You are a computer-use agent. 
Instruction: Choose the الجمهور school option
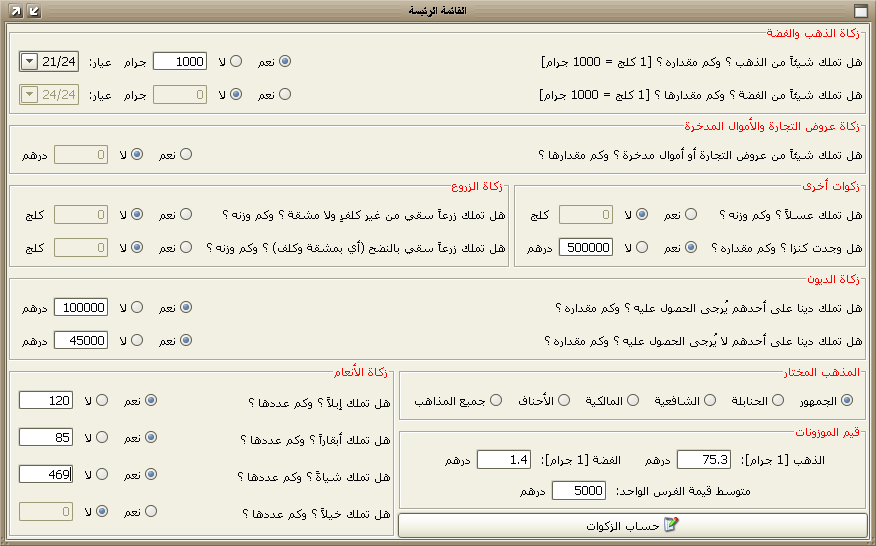coord(847,400)
